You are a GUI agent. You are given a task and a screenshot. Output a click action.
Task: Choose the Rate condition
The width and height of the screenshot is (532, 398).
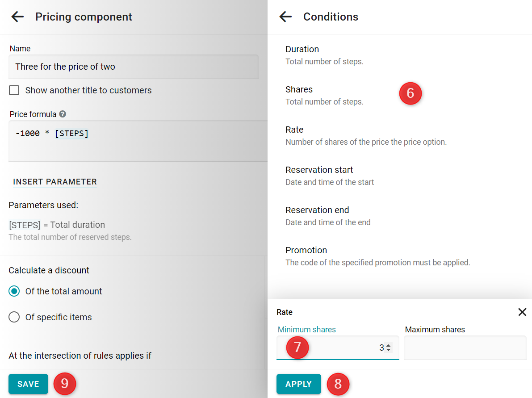(x=400, y=135)
